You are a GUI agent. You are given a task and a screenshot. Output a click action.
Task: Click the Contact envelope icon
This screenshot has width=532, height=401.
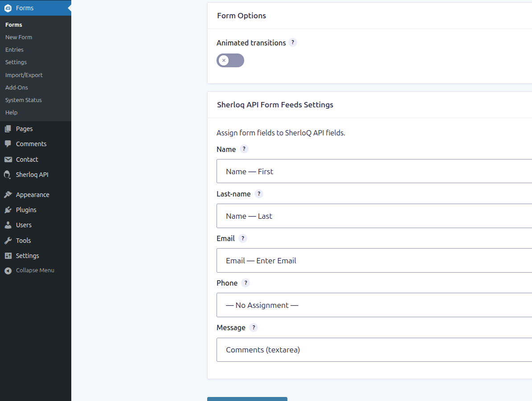point(8,160)
